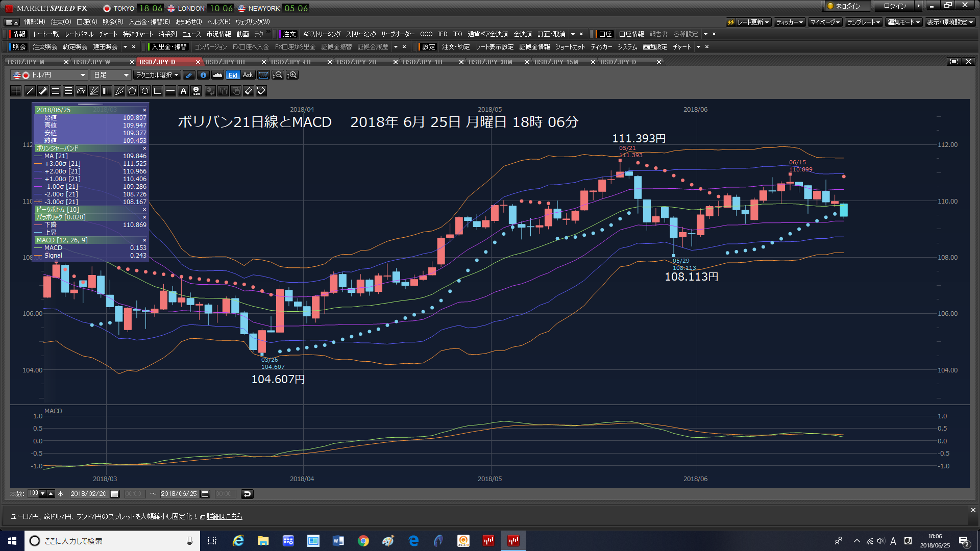Select the pentagon shape tool
This screenshot has height=551, width=980.
(132, 91)
